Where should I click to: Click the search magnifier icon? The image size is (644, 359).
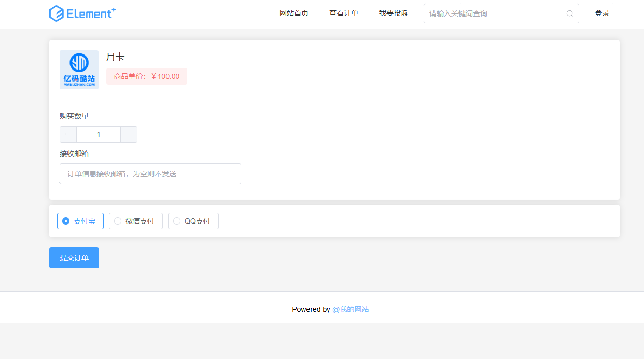(569, 13)
